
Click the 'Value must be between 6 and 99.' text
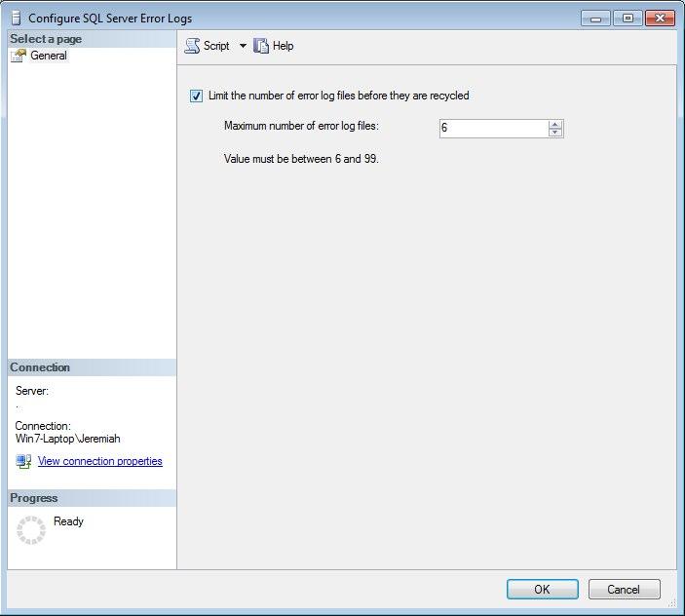tap(301, 159)
